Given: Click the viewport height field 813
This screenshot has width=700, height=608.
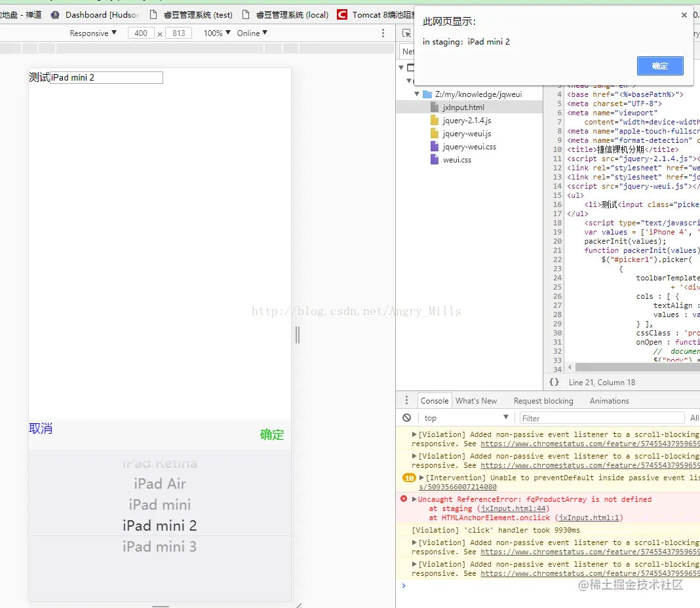Looking at the screenshot, I should coord(178,33).
